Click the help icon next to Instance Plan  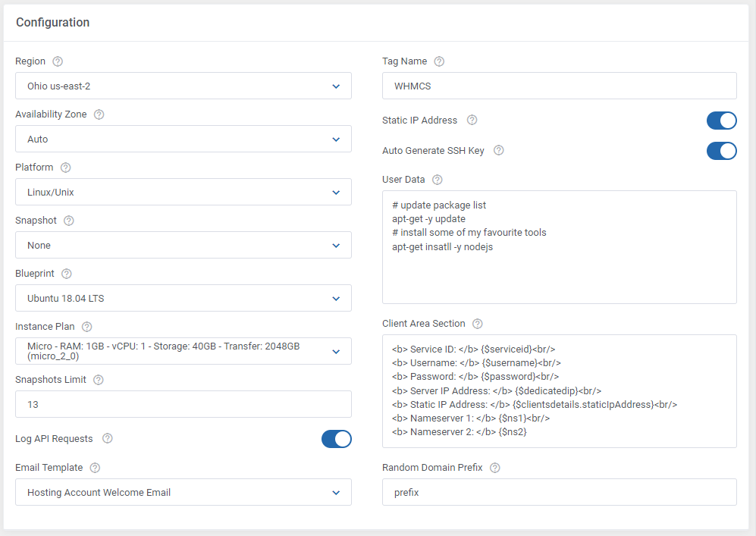click(86, 326)
